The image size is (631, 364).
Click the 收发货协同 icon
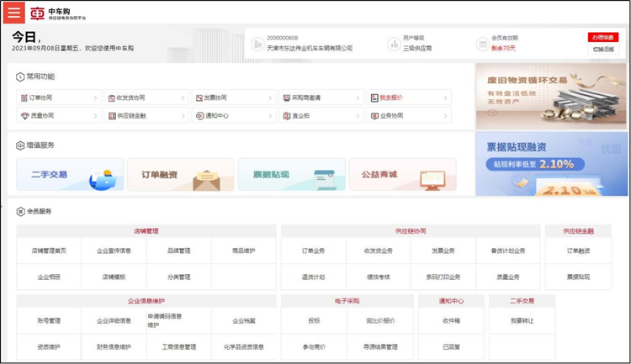point(111,98)
